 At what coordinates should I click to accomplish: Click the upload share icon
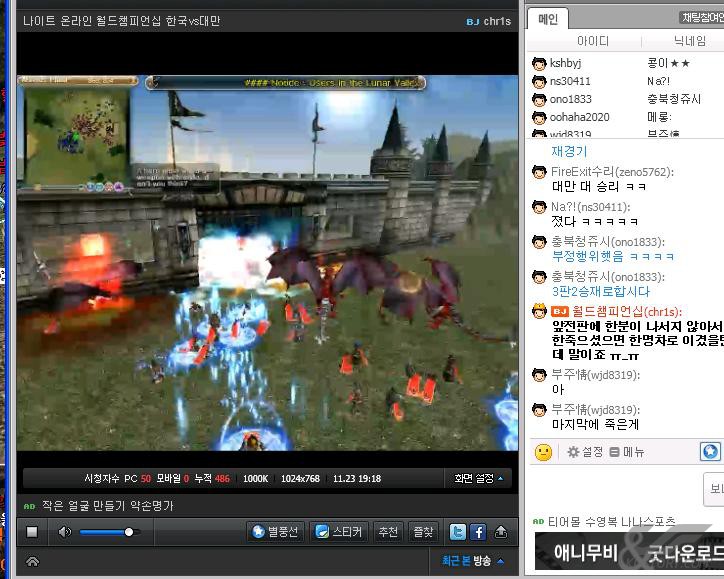[x=501, y=532]
